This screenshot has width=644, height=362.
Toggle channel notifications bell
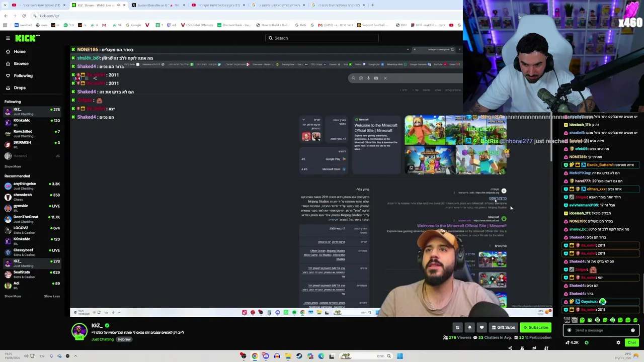pos(469,327)
